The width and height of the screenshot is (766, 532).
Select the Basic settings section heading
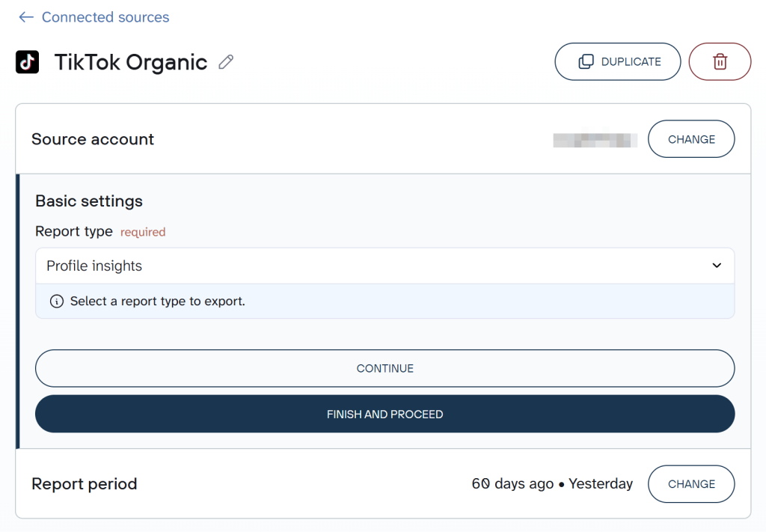coord(89,201)
